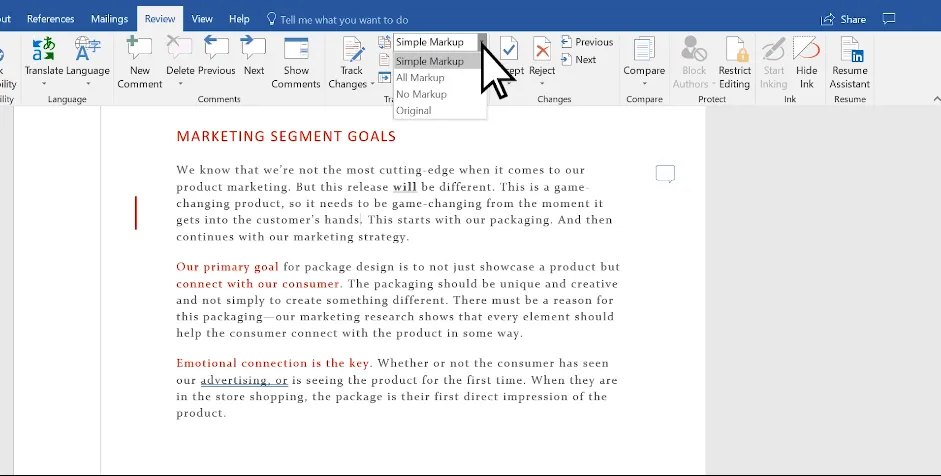
Task: Select the Review tab
Action: click(160, 19)
